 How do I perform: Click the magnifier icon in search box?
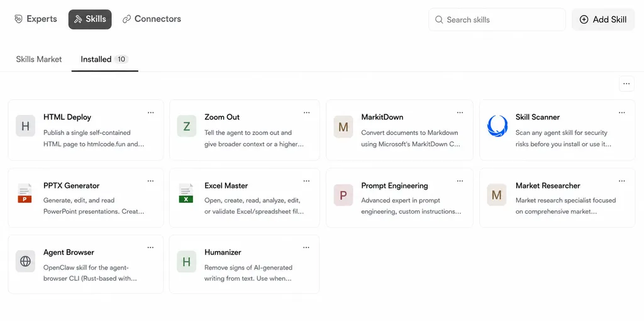(x=439, y=19)
